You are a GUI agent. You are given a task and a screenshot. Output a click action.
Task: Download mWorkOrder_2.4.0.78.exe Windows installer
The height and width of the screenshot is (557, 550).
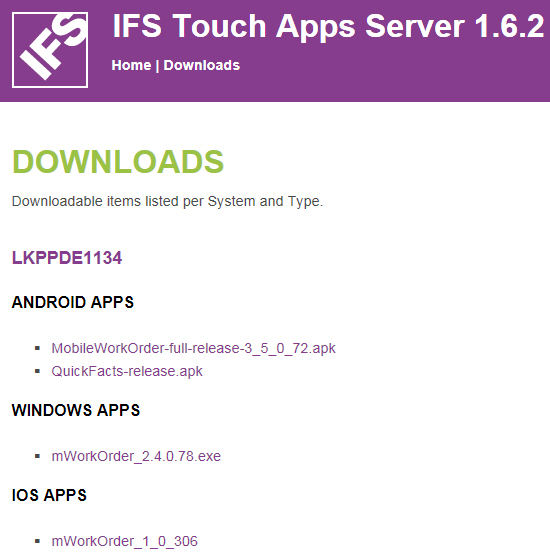coord(136,456)
